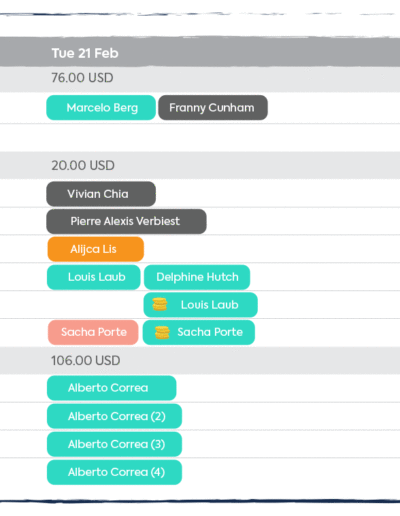Select Vivian Chia booking block
The width and height of the screenshot is (400, 516).
tap(101, 194)
